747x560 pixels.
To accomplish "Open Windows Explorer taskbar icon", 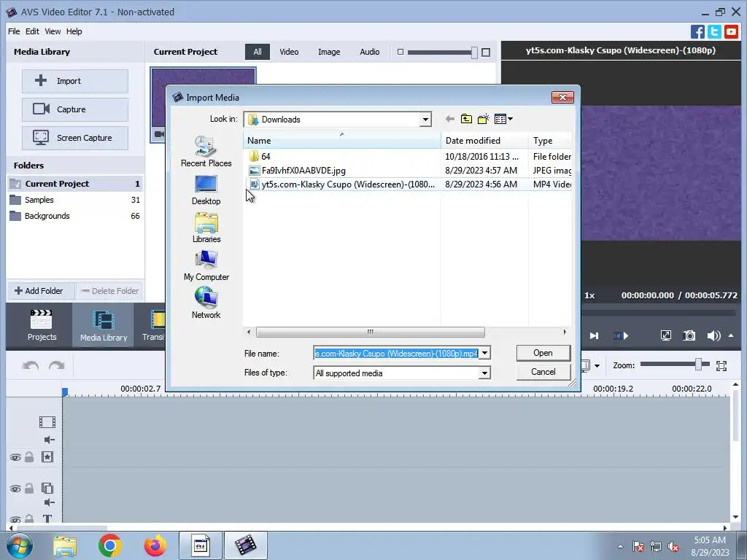I will [x=65, y=545].
